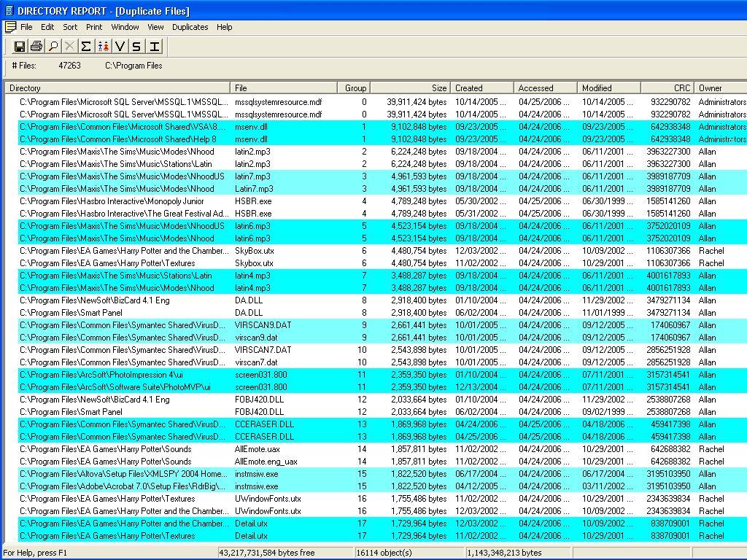Select the Skybox.utx row in Harry Potter\Textures
747x560 pixels.
pyautogui.click(x=382, y=262)
